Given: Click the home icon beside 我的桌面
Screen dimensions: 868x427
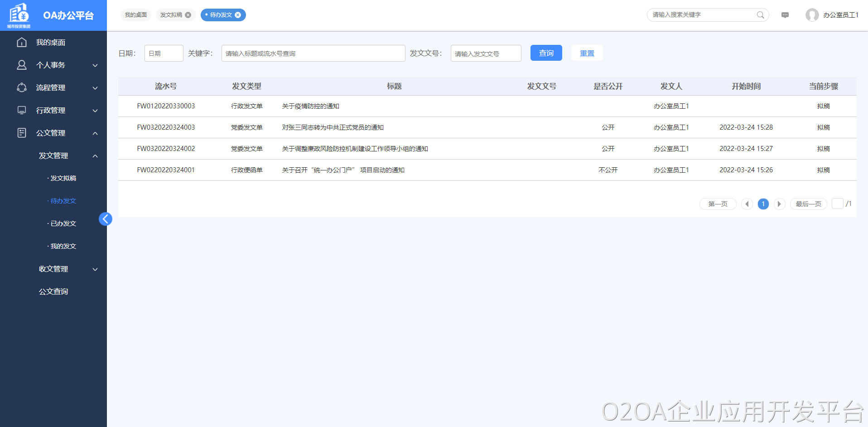Looking at the screenshot, I should (22, 42).
